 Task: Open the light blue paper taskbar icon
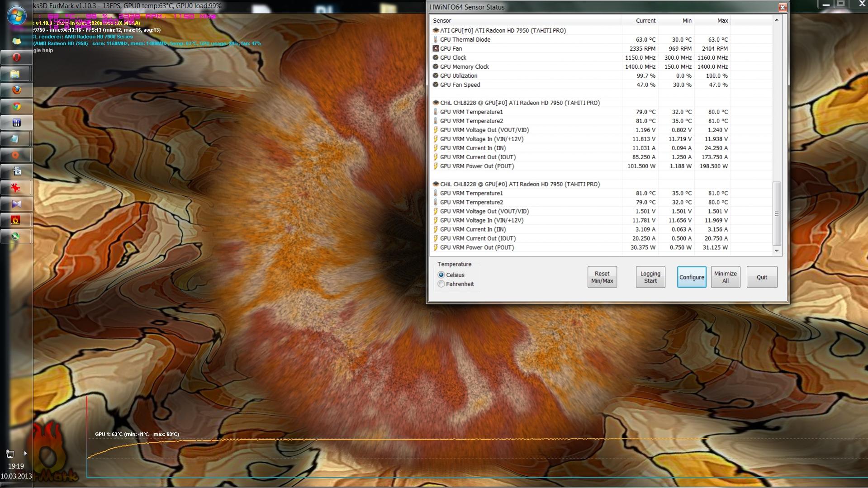16,139
